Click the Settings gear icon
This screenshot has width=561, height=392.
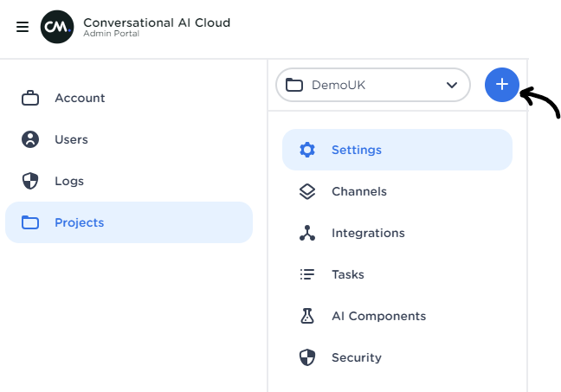click(307, 150)
